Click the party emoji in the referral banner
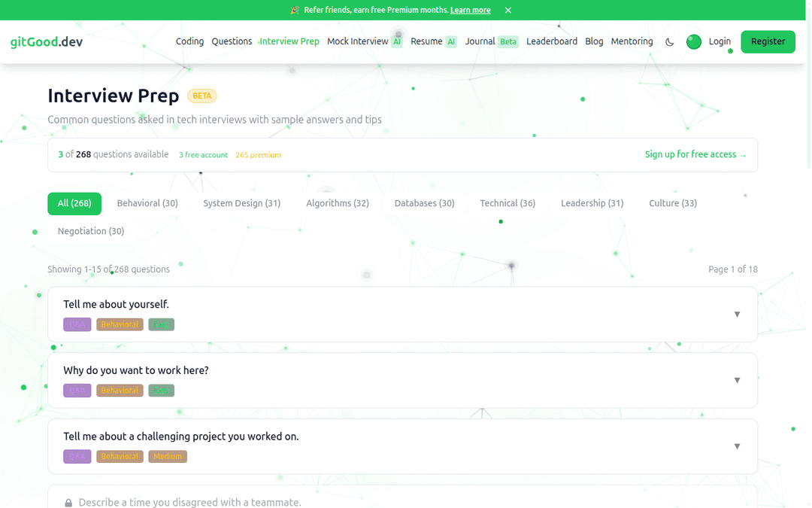 coord(295,11)
